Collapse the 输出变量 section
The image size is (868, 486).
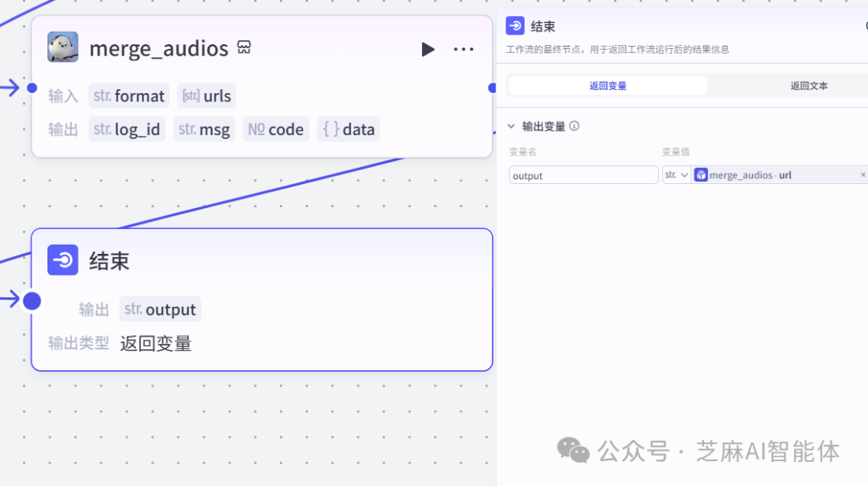(x=511, y=126)
